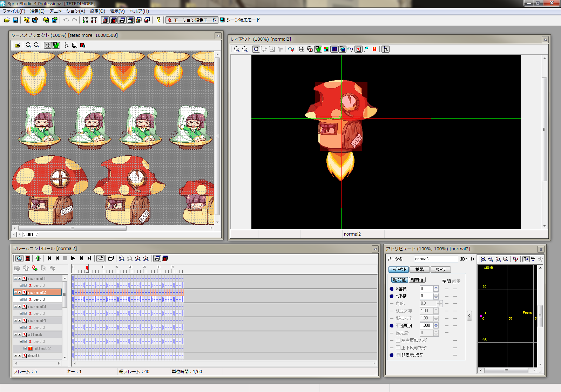Step back one frame
The image size is (561, 392).
pyautogui.click(x=57, y=258)
